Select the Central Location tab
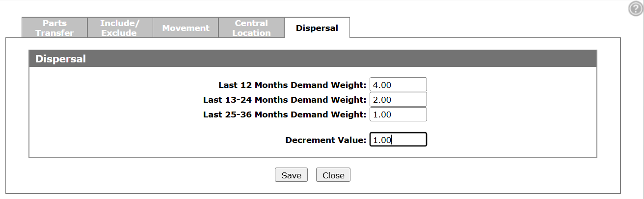Viewport: 644px width, 199px height. tap(251, 28)
